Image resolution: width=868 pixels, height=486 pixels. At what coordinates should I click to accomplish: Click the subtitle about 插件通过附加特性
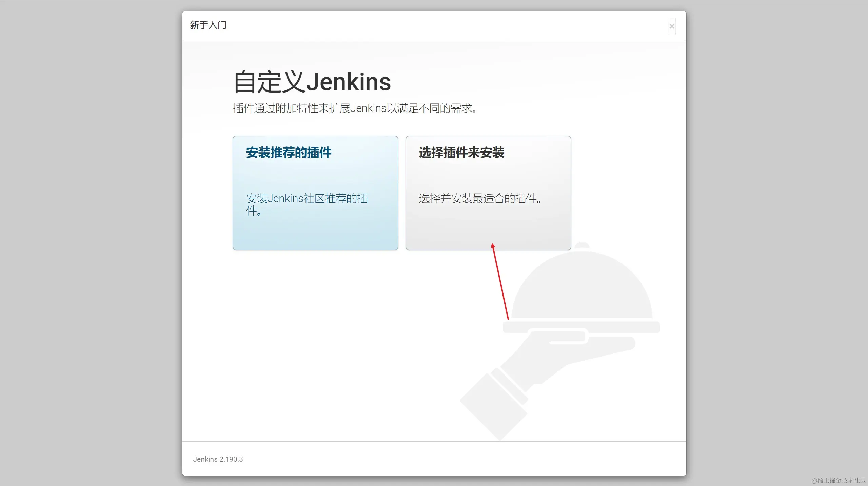(355, 108)
